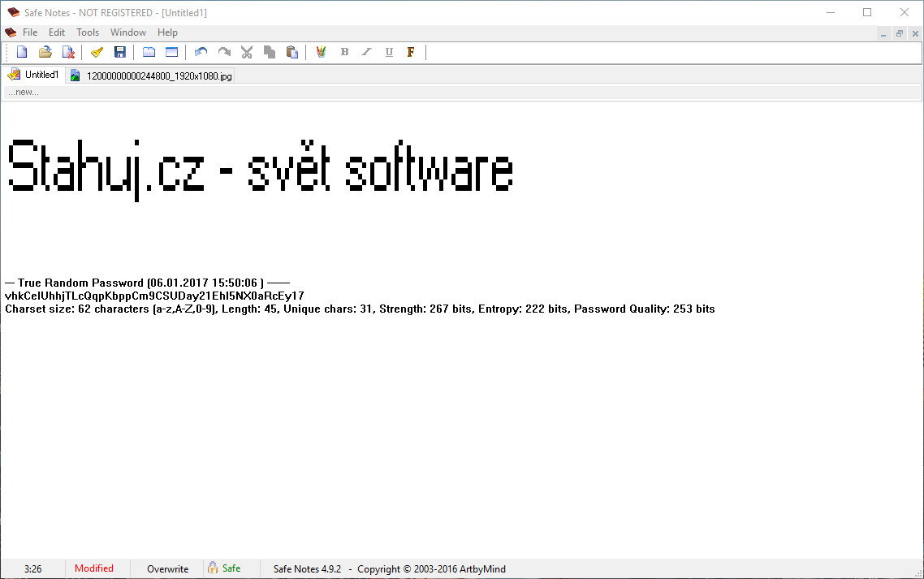This screenshot has width=924, height=579.
Task: Open font settings with the F icon
Action: click(411, 52)
